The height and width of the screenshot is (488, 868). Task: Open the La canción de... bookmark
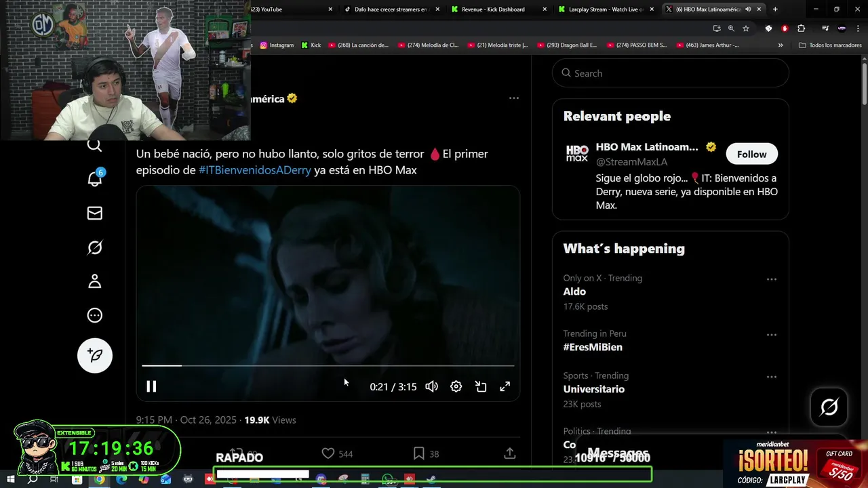[358, 45]
